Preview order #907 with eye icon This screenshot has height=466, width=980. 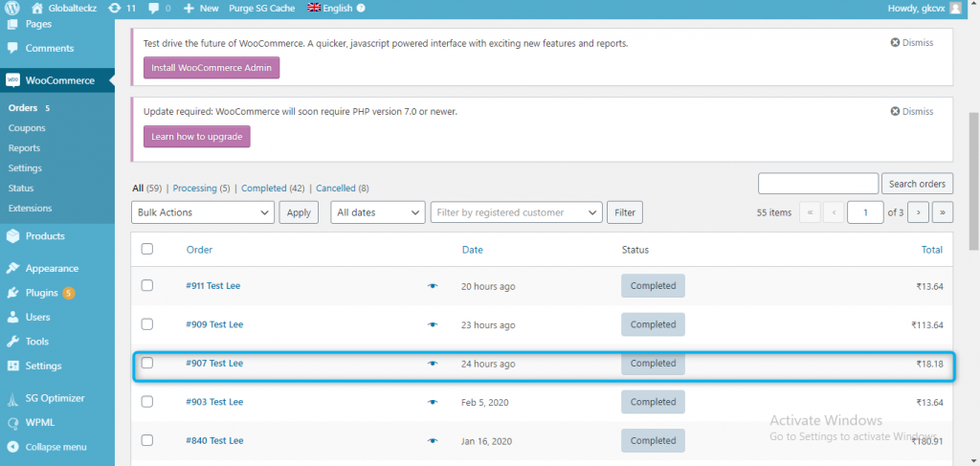(x=433, y=363)
